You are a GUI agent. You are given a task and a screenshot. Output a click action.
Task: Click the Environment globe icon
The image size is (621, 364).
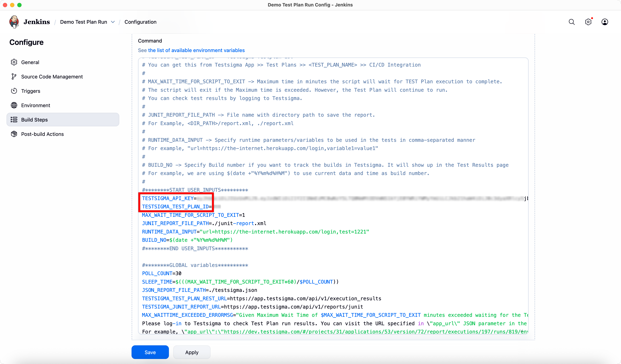click(14, 105)
